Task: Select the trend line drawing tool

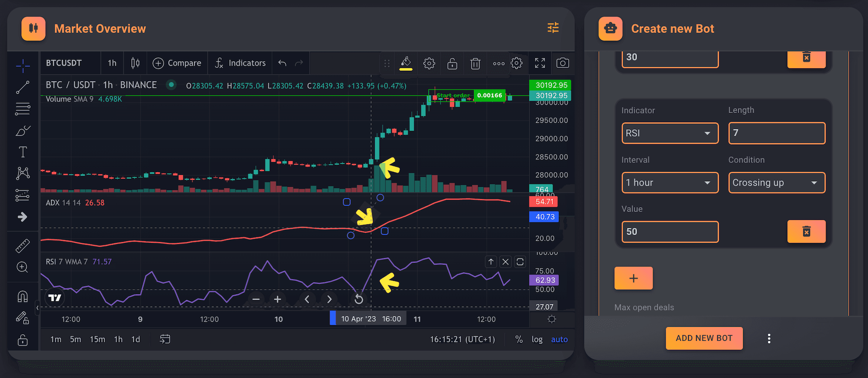Action: click(x=23, y=87)
